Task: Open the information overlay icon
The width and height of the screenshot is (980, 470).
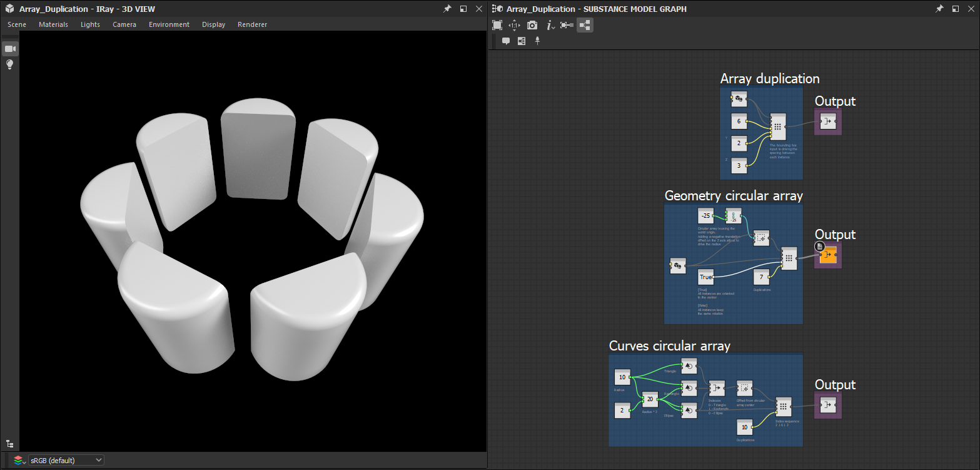Action: 548,25
